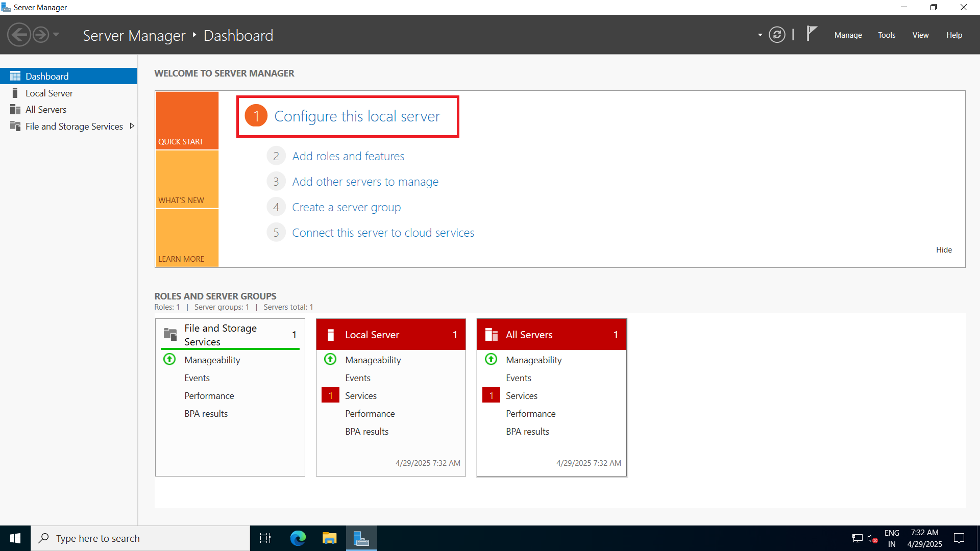This screenshot has width=980, height=551.
Task: Click the taskbar search box
Action: 140,538
